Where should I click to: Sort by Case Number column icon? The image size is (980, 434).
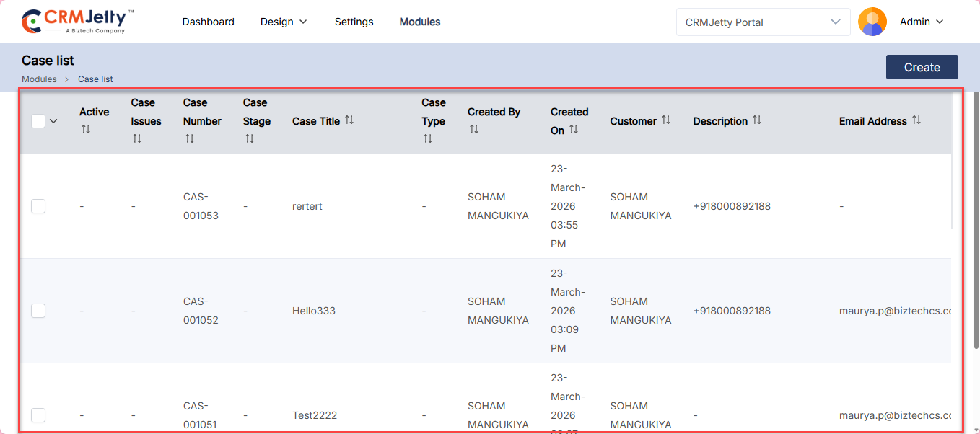point(190,138)
